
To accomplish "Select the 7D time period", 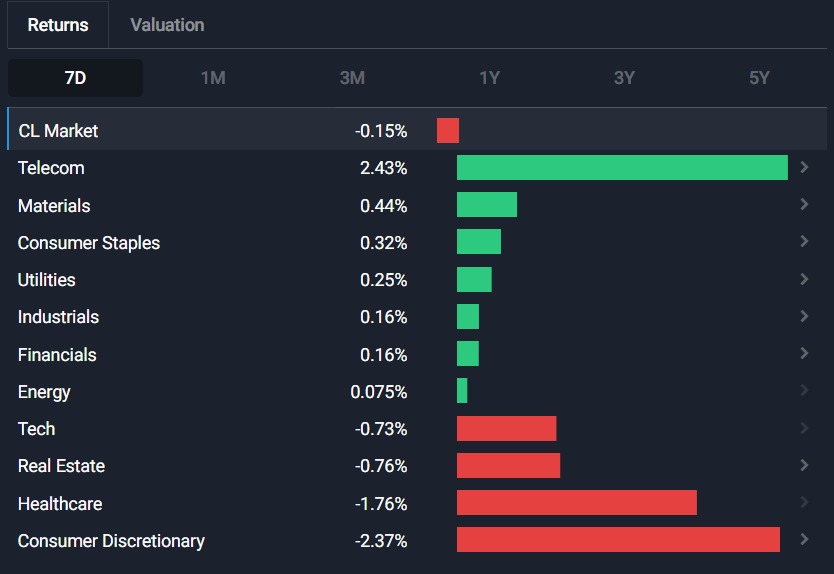I will [75, 78].
